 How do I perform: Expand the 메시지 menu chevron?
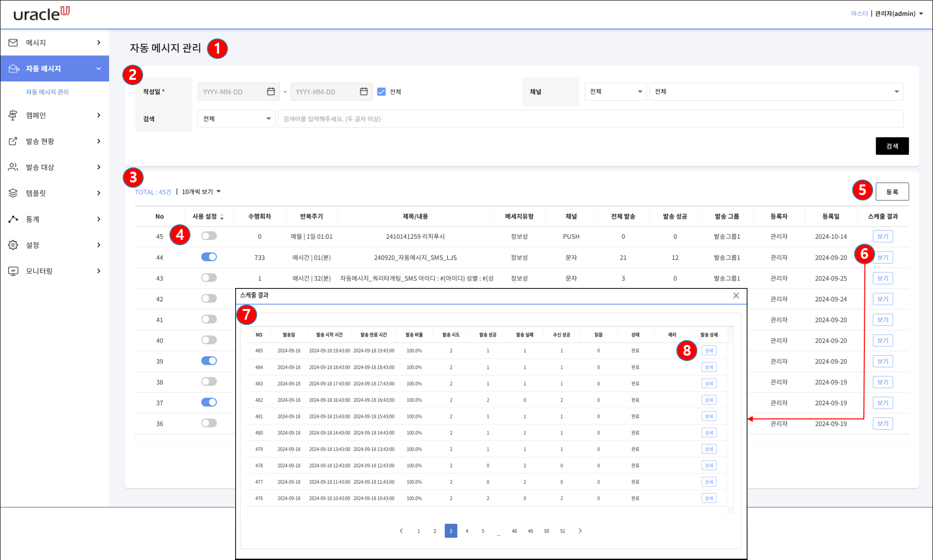click(x=99, y=43)
